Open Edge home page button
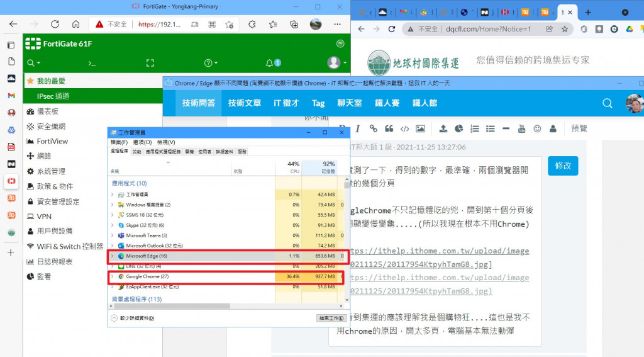Screen dimensions: 644x357 76,25
